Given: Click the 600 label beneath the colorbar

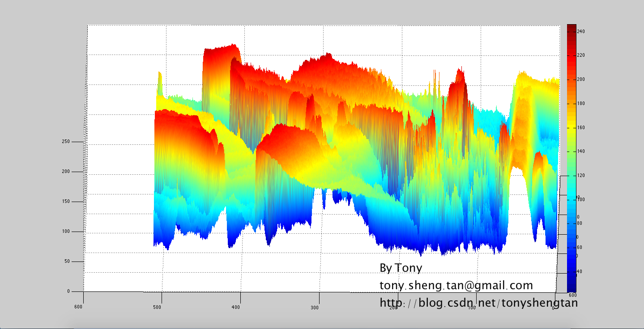Looking at the screenshot, I should click(x=572, y=295).
